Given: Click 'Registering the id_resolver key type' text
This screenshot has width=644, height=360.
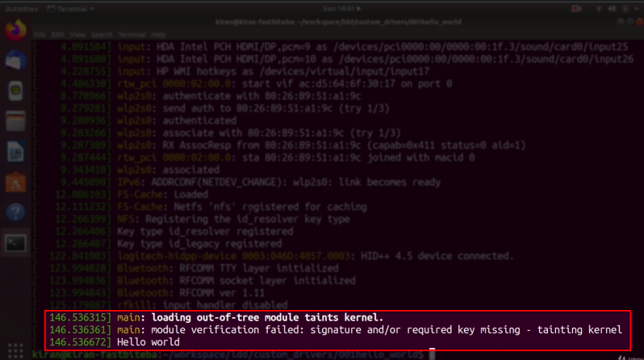Looking at the screenshot, I should coord(248,219).
